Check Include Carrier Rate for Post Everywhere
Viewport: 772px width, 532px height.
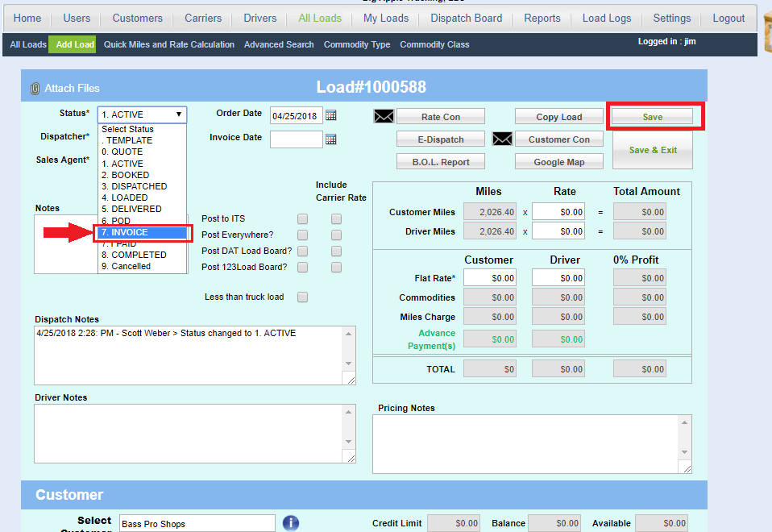click(x=336, y=235)
